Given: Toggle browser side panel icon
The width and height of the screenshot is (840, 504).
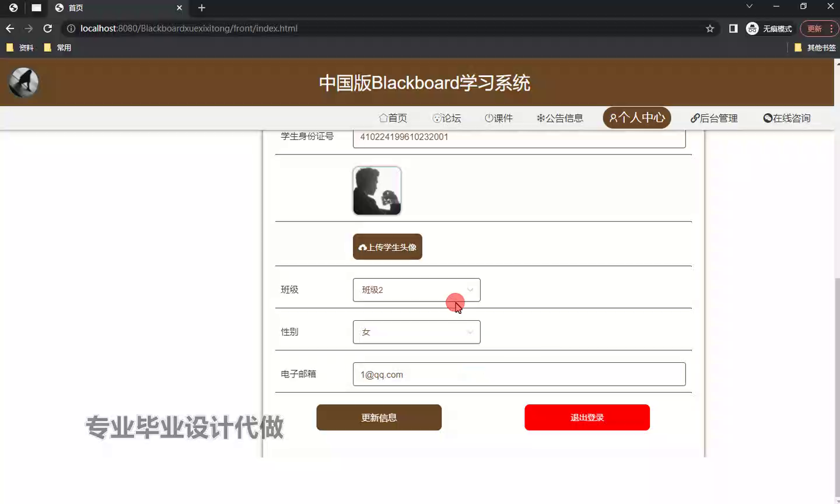Looking at the screenshot, I should click(x=733, y=29).
